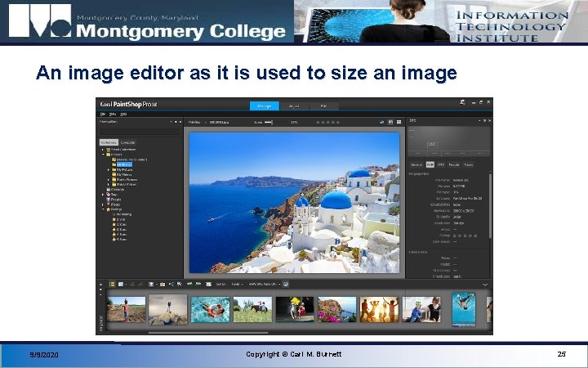Expand the Places tree node

pos(103,204)
